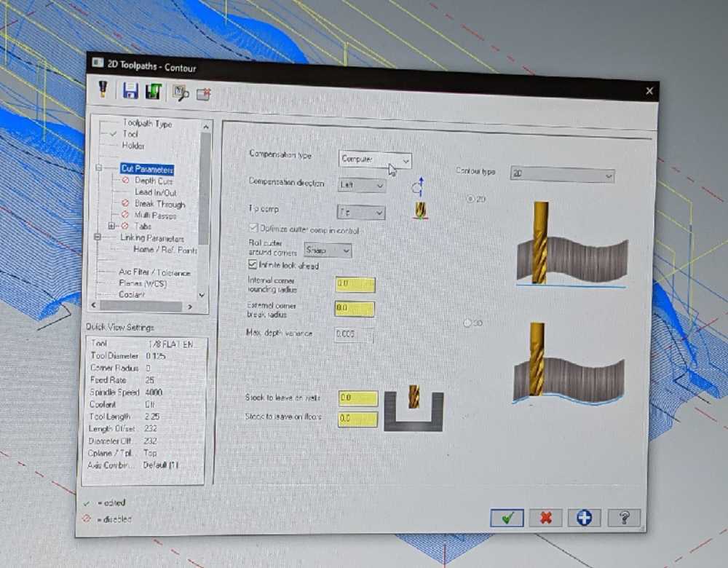Open the Compensation direction dropdown
The height and width of the screenshot is (568, 728).
[362, 185]
